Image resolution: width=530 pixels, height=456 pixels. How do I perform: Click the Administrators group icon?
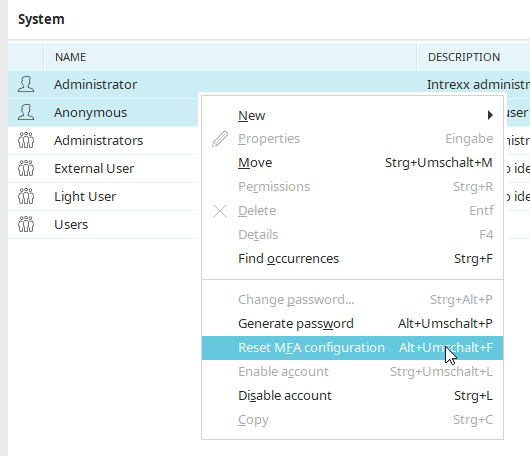click(x=26, y=140)
